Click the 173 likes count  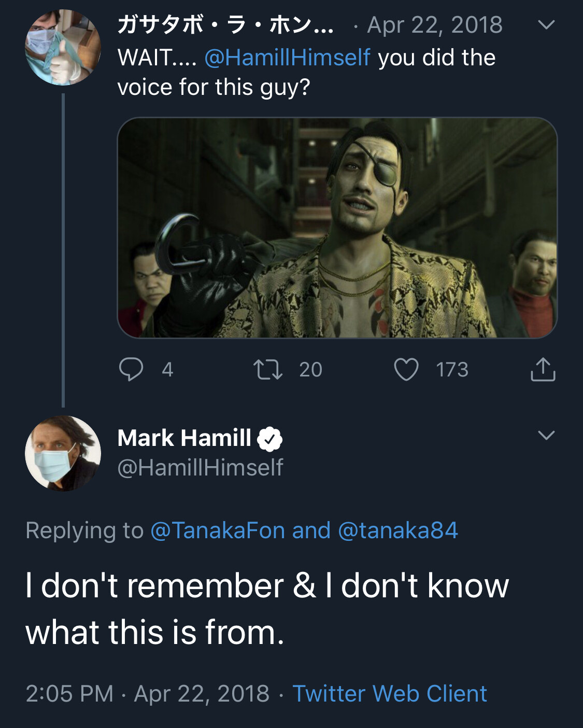click(x=452, y=370)
